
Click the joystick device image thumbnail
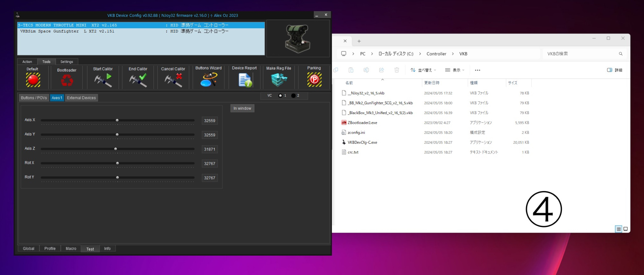pos(298,38)
